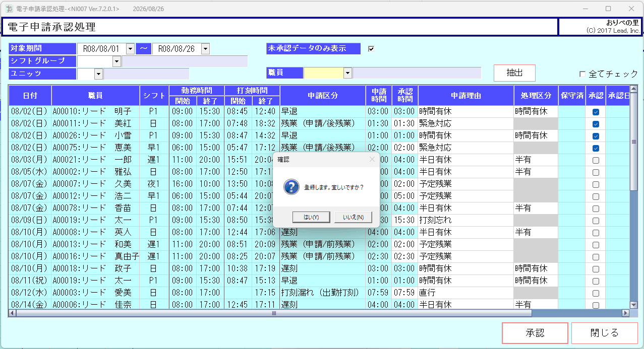The image size is (644, 349).
Task: Check approval for リード 香苗 row
Action: click(596, 208)
